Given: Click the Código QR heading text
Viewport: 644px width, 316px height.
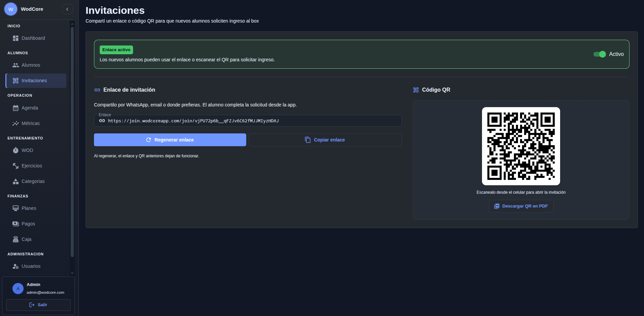Looking at the screenshot, I should point(436,90).
